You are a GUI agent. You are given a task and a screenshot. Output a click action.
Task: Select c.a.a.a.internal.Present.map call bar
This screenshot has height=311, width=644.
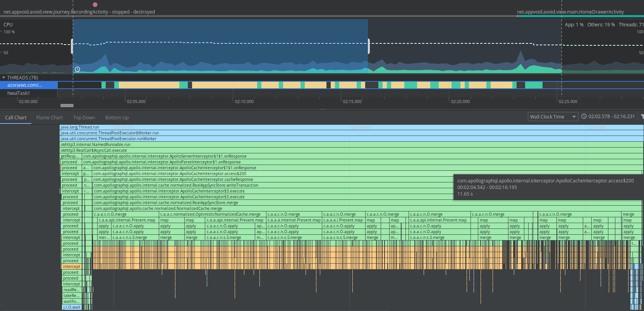[x=294, y=220]
